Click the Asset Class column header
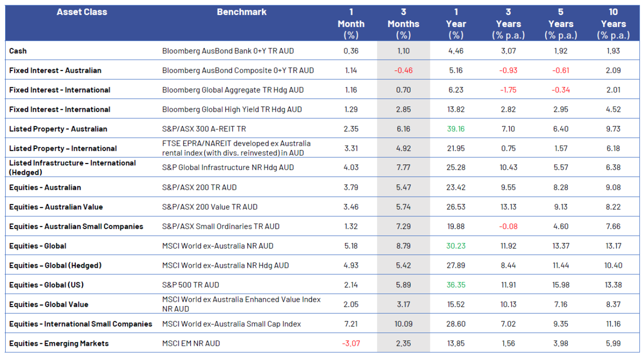This screenshot has height=356, width=644. click(82, 12)
